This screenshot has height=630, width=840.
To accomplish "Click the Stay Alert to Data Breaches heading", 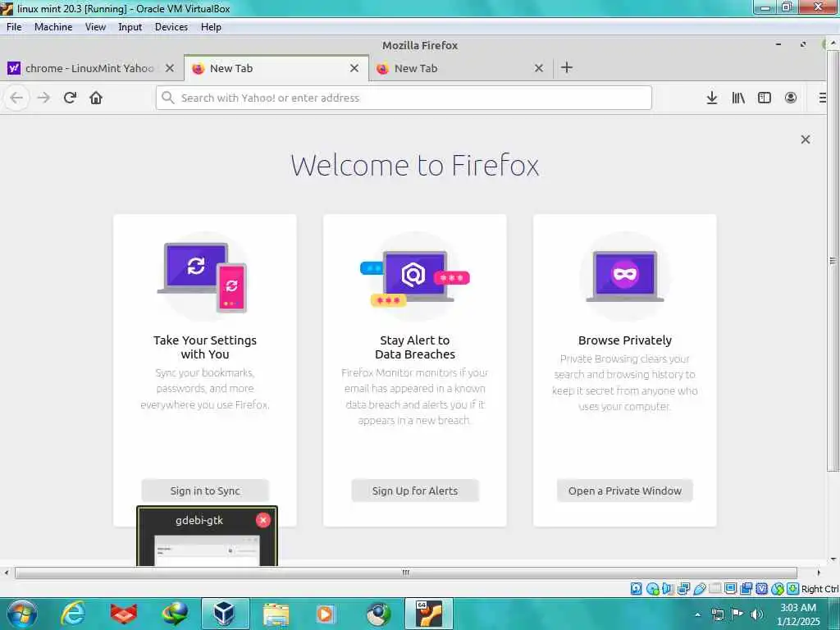I will (x=415, y=347).
